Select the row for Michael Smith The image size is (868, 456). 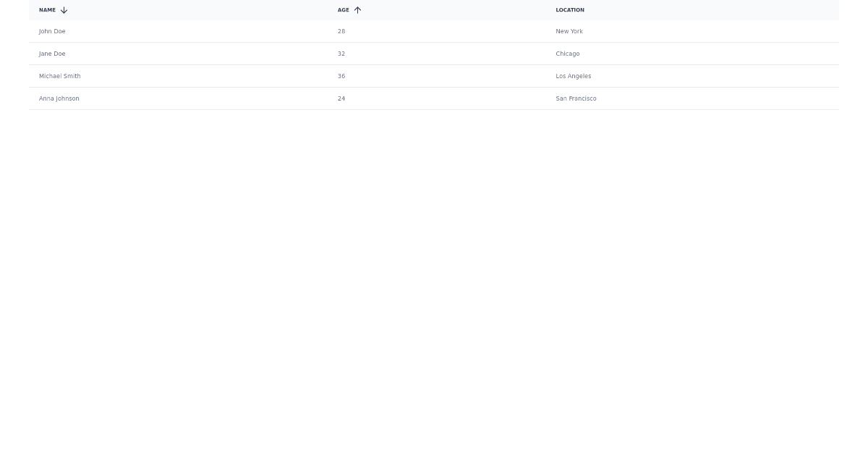tap(59, 76)
